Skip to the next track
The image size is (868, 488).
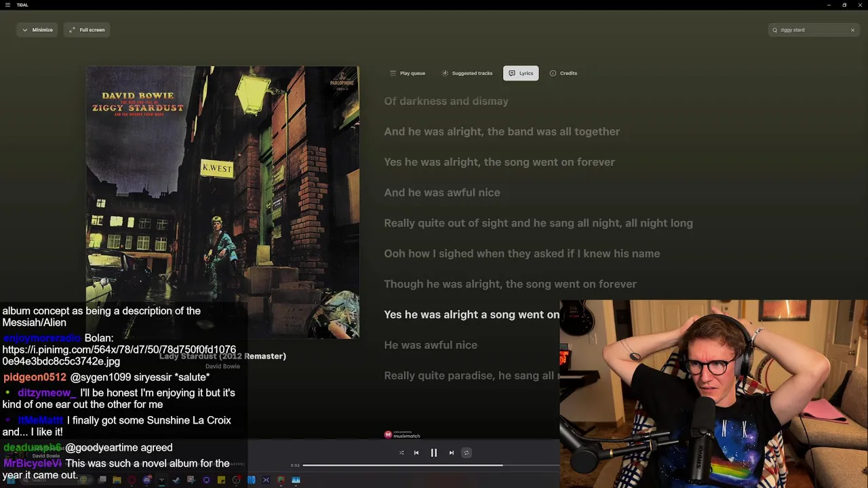(452, 453)
